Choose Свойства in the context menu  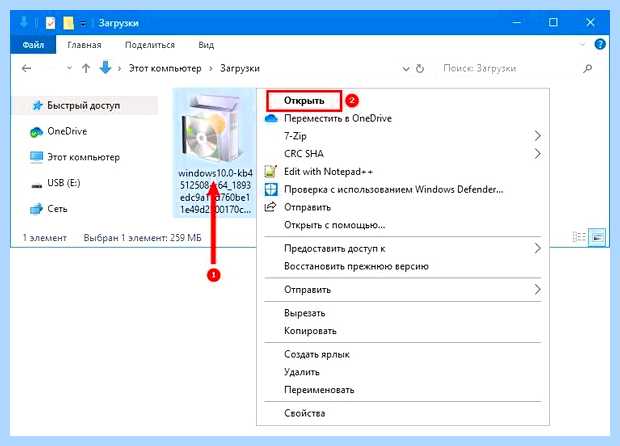(403, 413)
